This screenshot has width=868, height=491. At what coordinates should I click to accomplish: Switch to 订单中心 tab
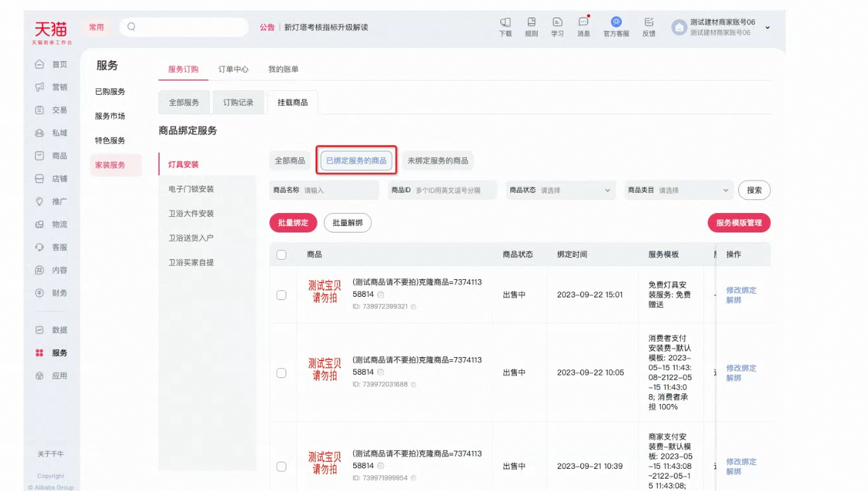click(233, 69)
